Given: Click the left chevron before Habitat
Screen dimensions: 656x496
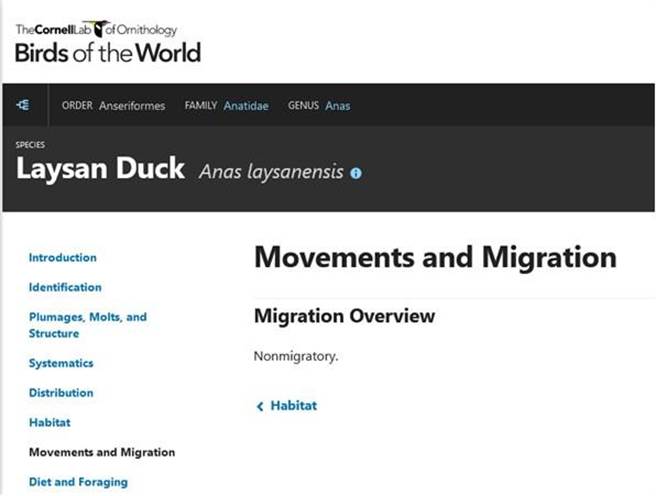Looking at the screenshot, I should coord(260,406).
